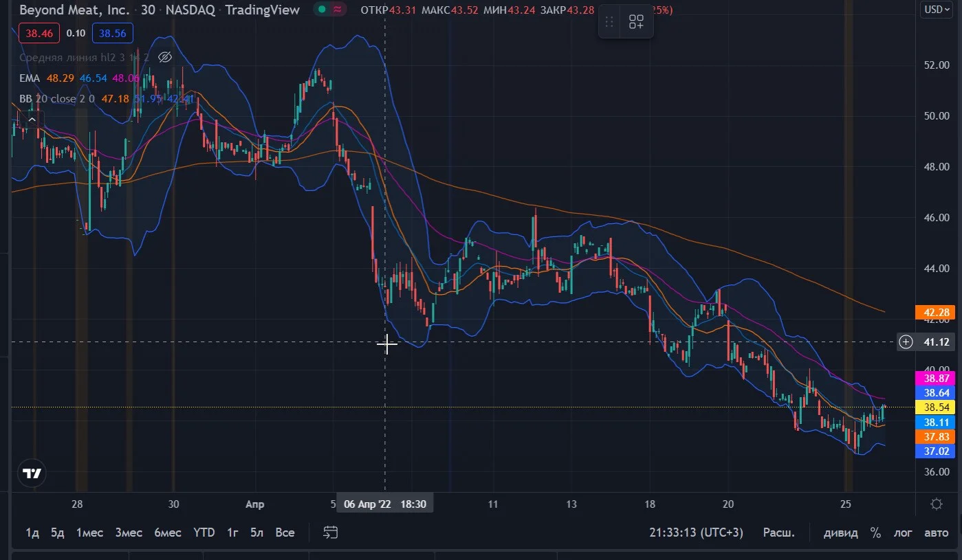Open timezone menu at 21:33:13 (UTC+3)
This screenshot has width=962, height=560.
tap(696, 533)
